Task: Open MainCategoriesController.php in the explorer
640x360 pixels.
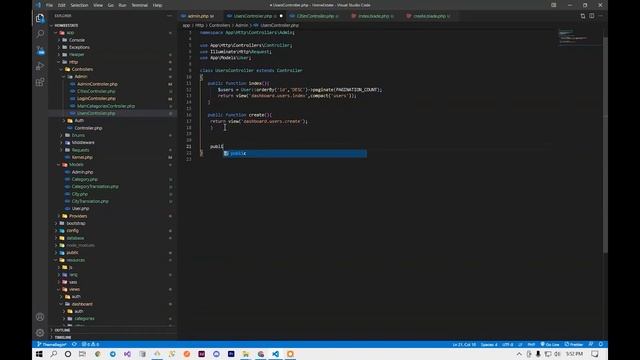Action: pos(106,106)
